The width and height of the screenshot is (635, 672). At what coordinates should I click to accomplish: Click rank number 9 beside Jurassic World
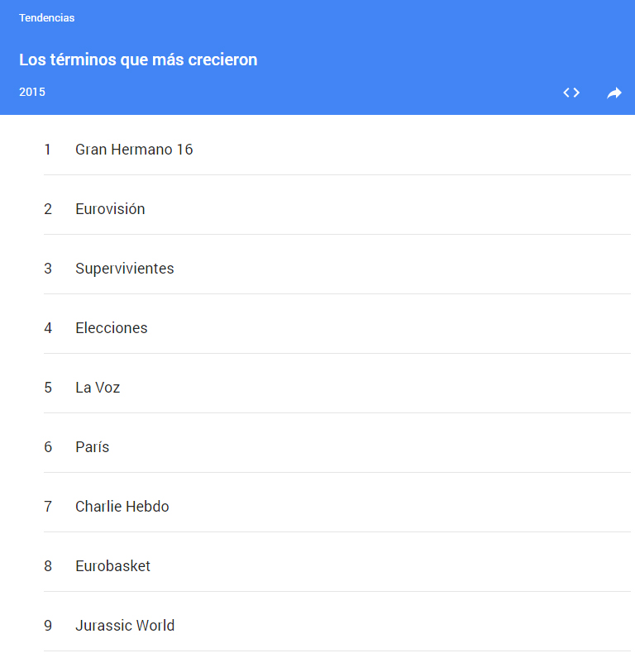[x=48, y=626]
